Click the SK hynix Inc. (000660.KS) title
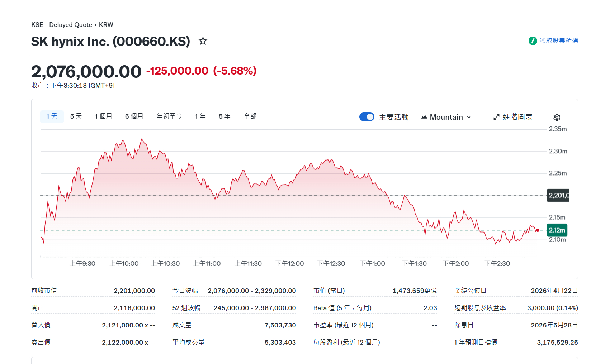The image size is (596, 364). pos(110,42)
